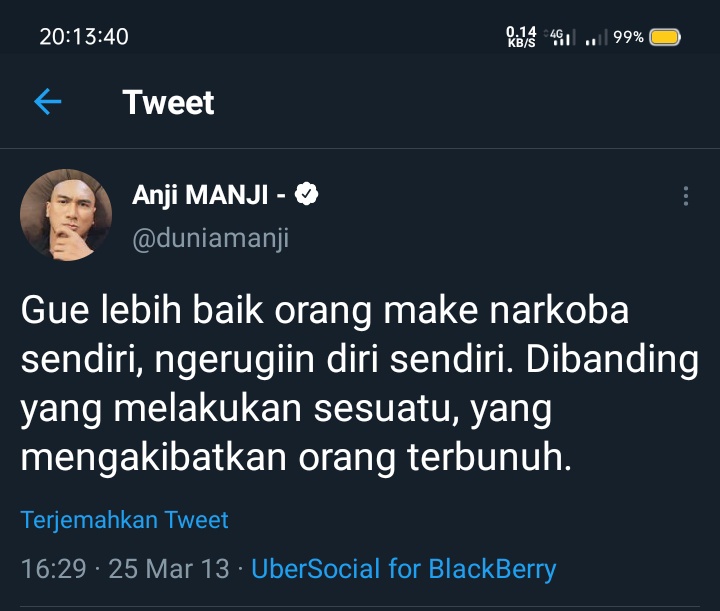Tap the 20:13:40 status bar clock
Viewport: 720px width, 611px height.
[84, 37]
